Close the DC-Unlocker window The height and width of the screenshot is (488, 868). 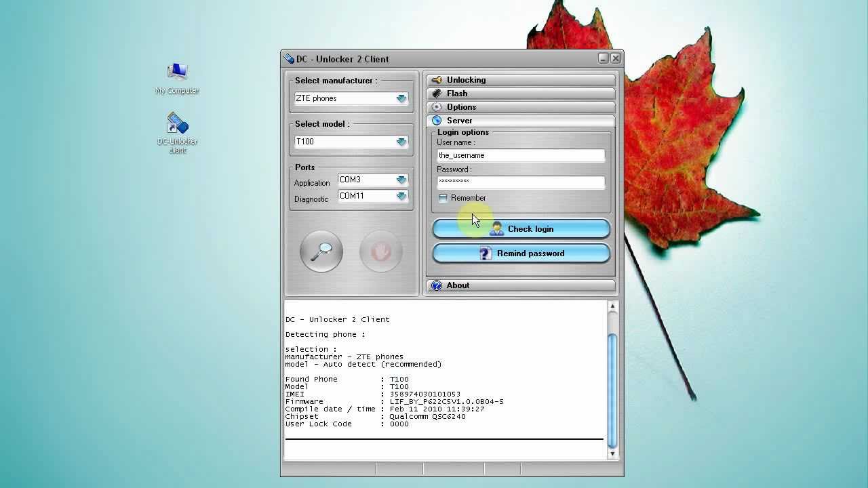pos(616,58)
